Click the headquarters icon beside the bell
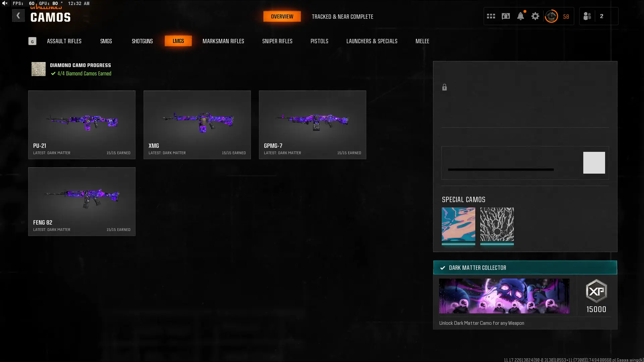 pos(505,16)
